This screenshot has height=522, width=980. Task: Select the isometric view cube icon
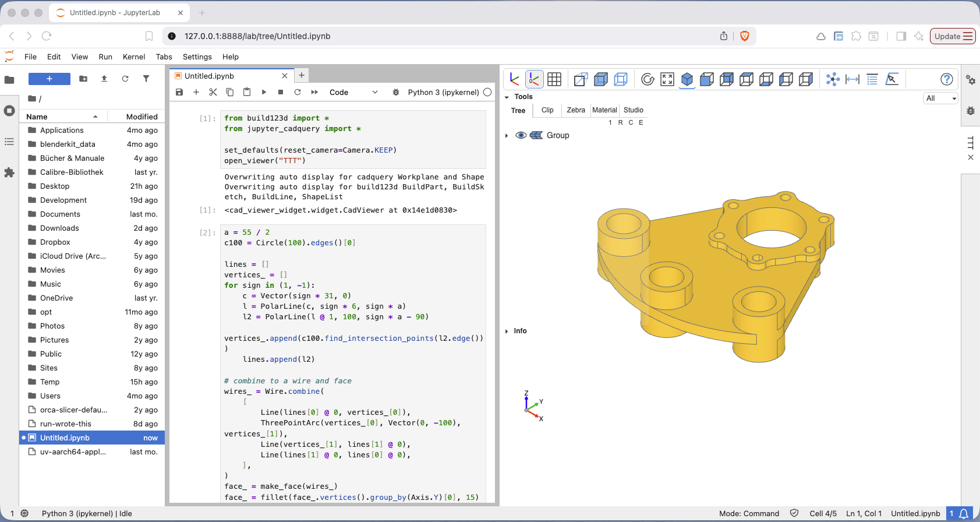point(687,79)
